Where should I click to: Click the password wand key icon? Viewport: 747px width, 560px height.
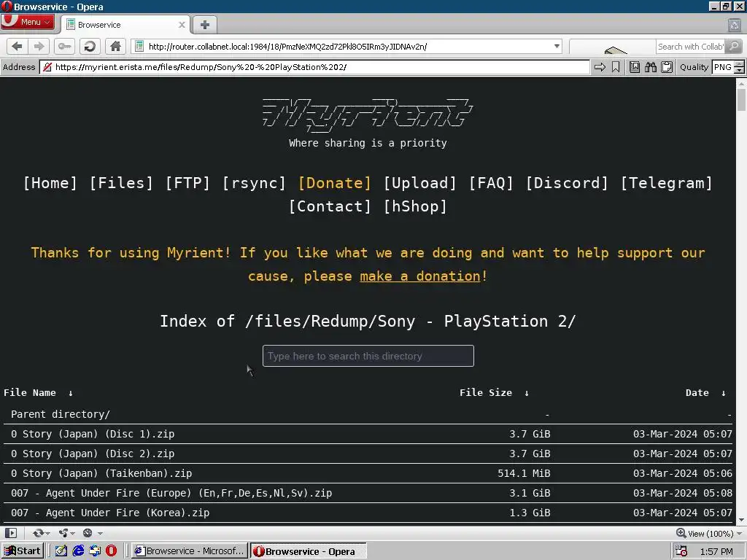pyautogui.click(x=64, y=46)
